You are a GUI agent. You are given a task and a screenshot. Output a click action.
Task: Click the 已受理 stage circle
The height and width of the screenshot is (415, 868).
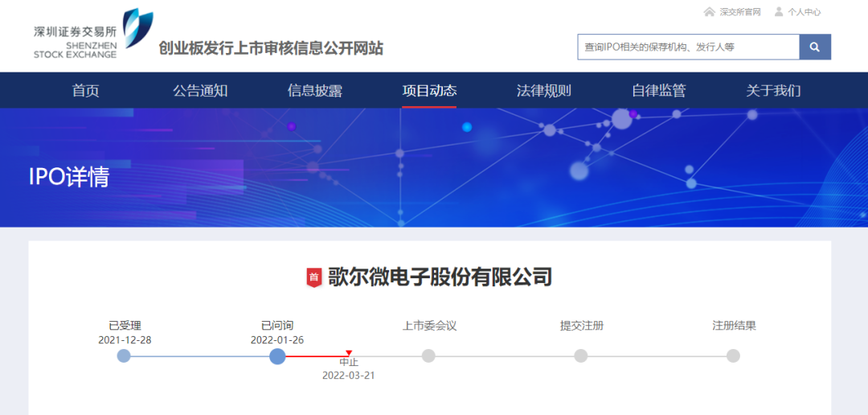[x=124, y=356]
